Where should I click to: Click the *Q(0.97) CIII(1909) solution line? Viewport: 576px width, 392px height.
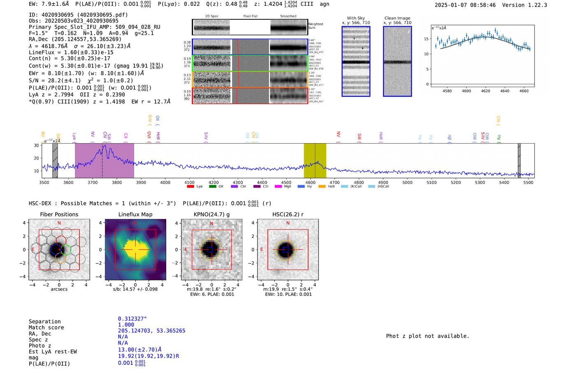tap(100, 102)
